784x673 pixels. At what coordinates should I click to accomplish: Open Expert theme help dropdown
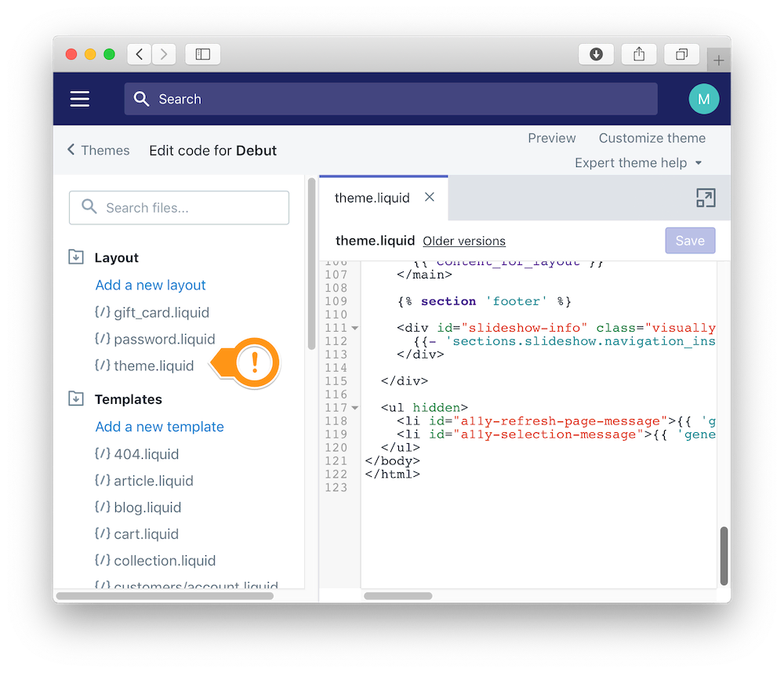[x=638, y=162]
